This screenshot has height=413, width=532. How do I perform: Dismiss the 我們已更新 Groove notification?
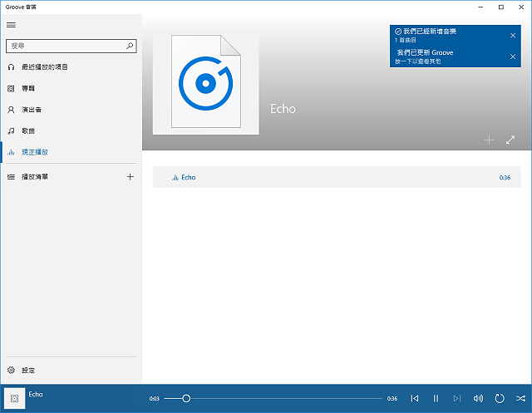(513, 57)
